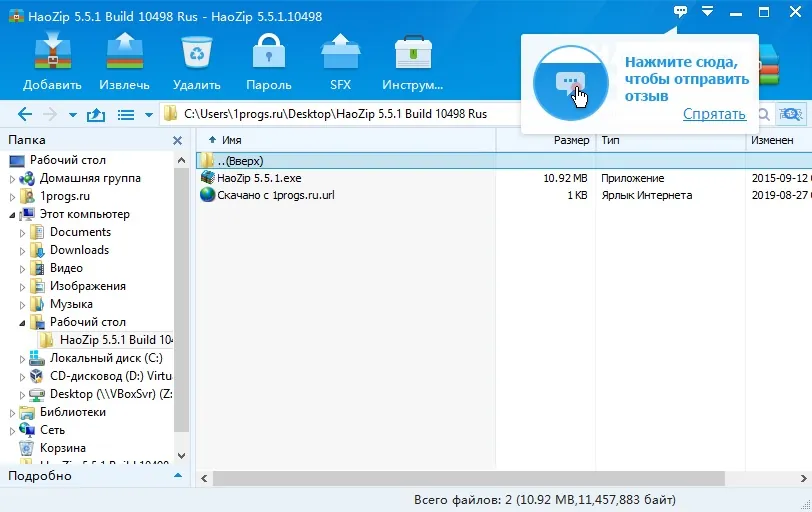812x512 pixels.
Task: Click the Спрятать link
Action: (714, 113)
